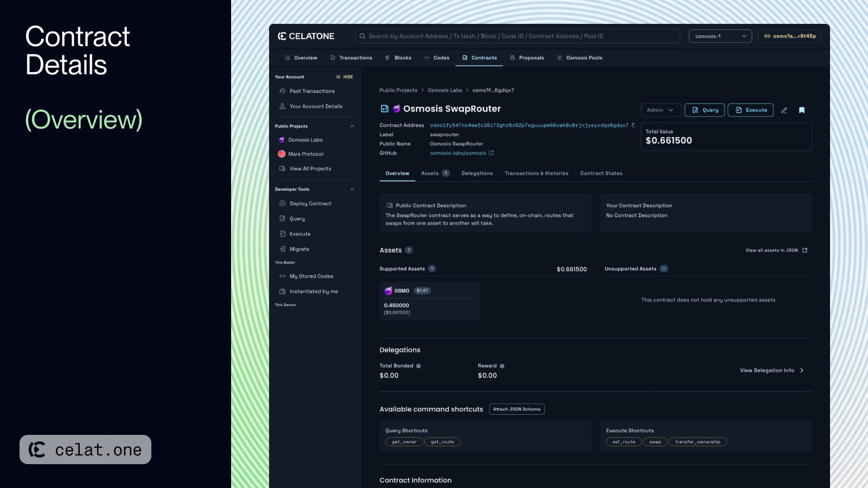Image resolution: width=868 pixels, height=488 pixels.
Task: Click the contract icon before Osmosis SwapRouter title
Action: point(385,108)
